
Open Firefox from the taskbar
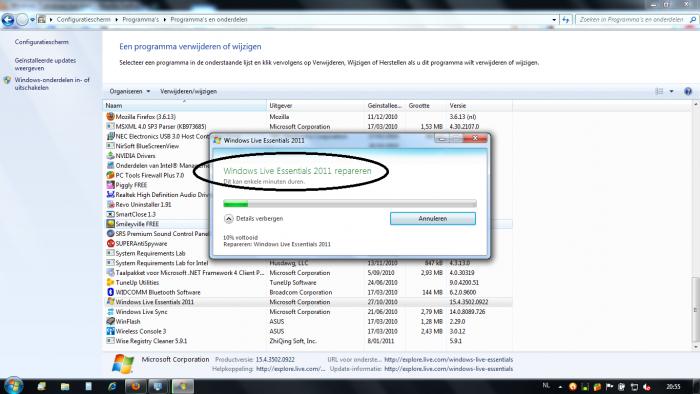click(135, 386)
